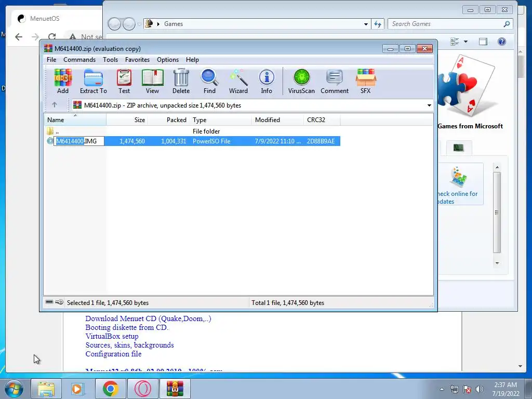Viewport: 532px width, 399px height.
Task: Open the Help menu
Action: coord(192,60)
